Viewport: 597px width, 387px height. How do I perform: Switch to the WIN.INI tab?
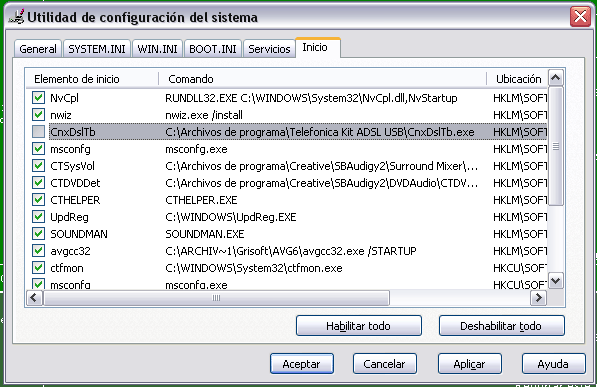[157, 49]
